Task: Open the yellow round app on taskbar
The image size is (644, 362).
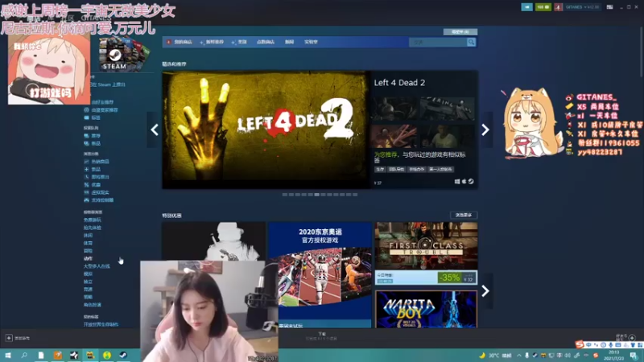Action: point(107,356)
